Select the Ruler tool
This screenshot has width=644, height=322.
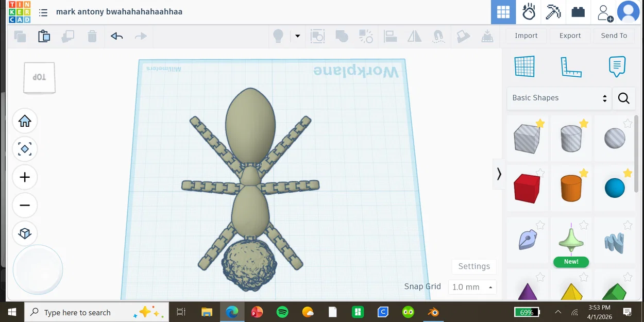(571, 66)
